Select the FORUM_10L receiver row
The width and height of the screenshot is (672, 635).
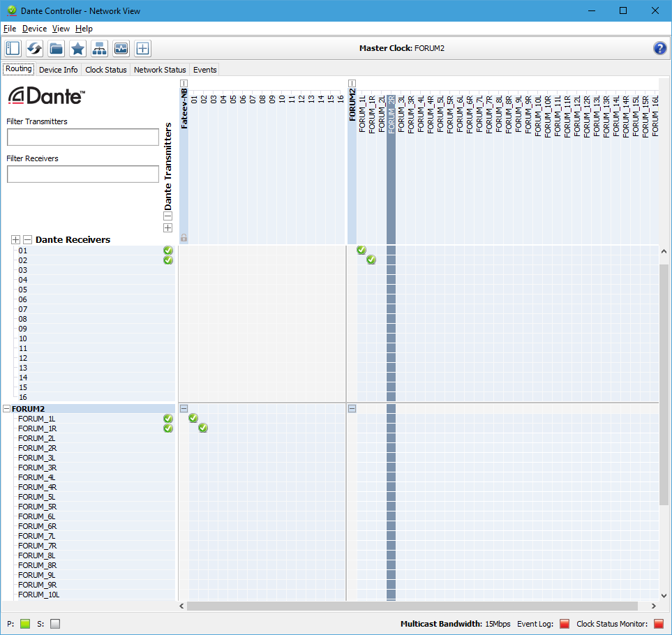94,595
